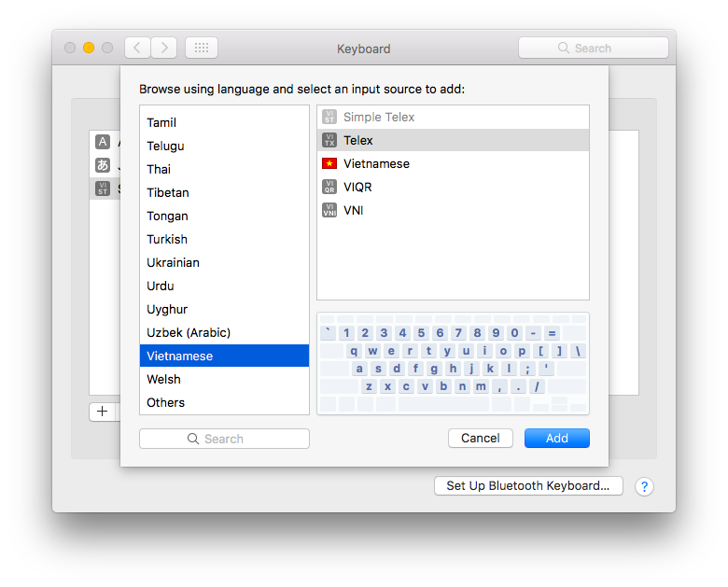The image size is (728, 587).
Task: Select Welsh in the language list
Action: (x=224, y=379)
